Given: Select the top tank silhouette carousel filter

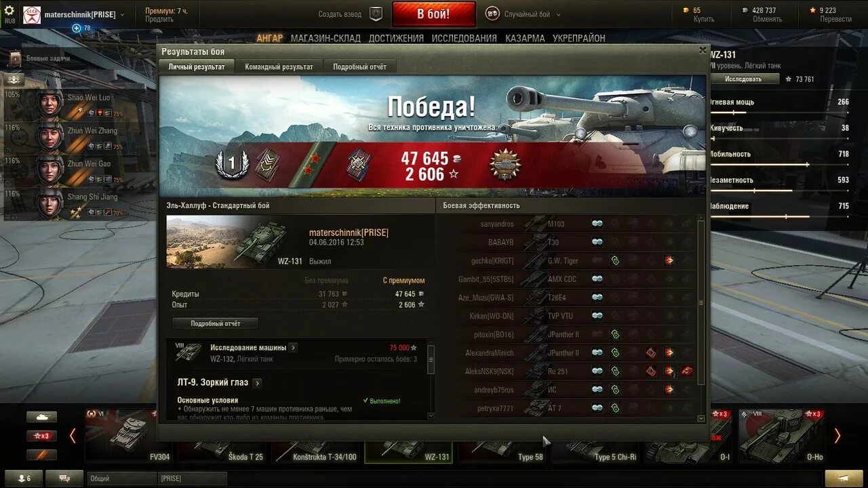Looking at the screenshot, I should click(41, 417).
